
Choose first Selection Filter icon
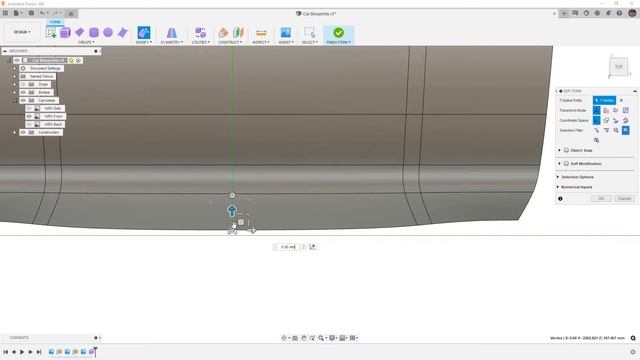point(597,130)
